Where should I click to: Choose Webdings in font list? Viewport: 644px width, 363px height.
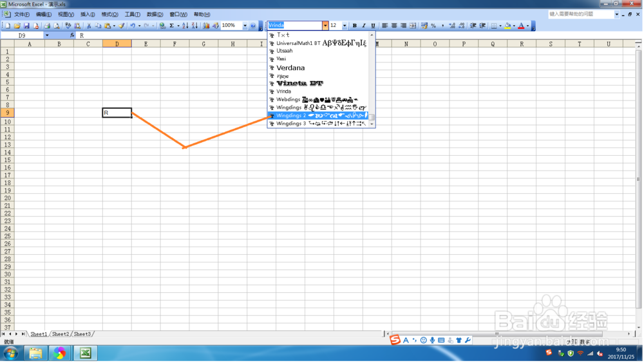(318, 100)
